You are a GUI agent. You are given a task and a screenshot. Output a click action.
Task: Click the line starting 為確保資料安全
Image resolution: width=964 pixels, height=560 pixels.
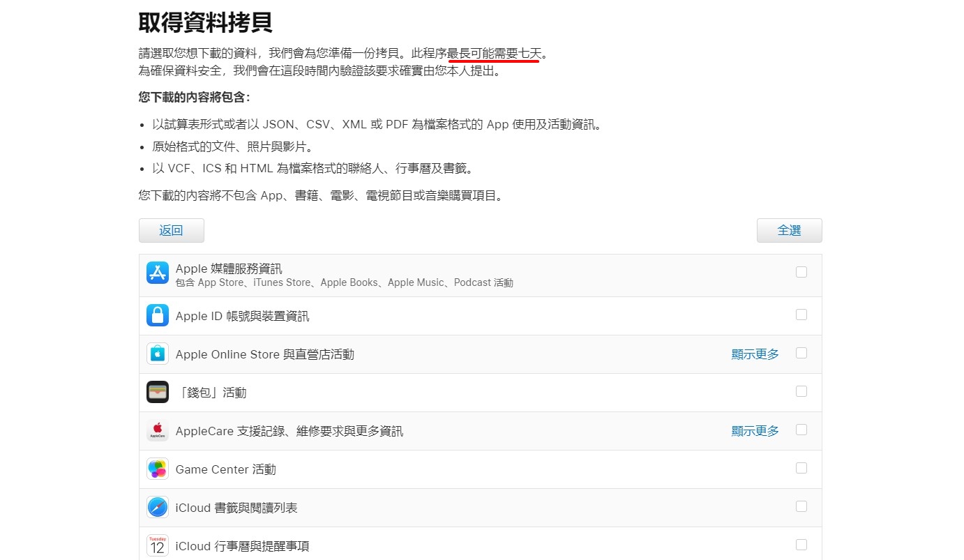(x=320, y=70)
